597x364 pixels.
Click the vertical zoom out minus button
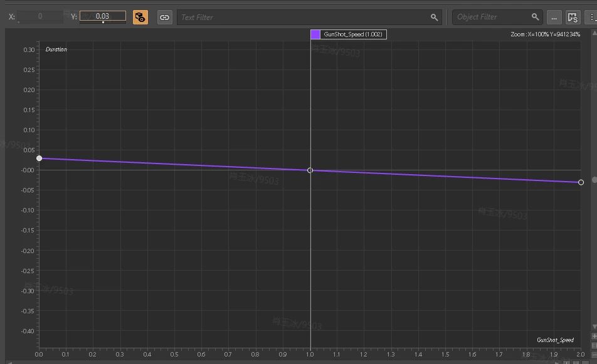click(594, 355)
